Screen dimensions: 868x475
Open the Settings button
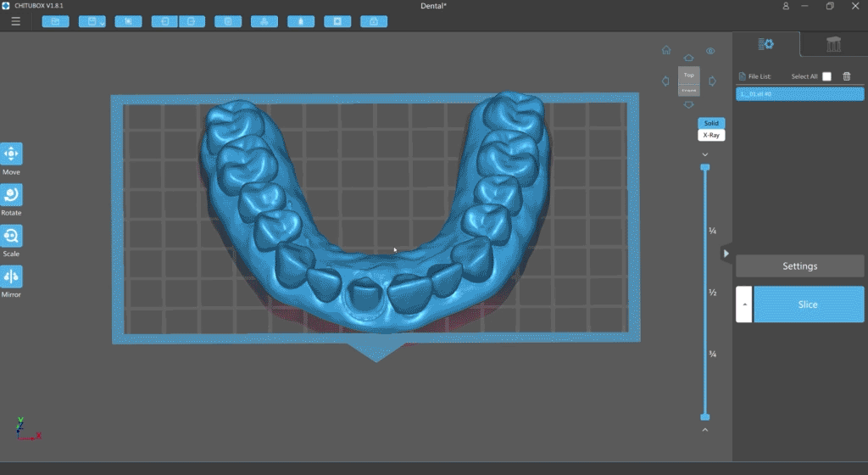point(800,266)
